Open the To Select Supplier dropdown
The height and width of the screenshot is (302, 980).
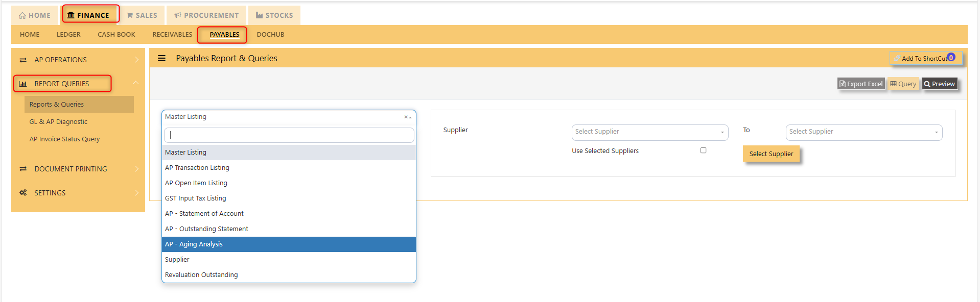pos(864,132)
